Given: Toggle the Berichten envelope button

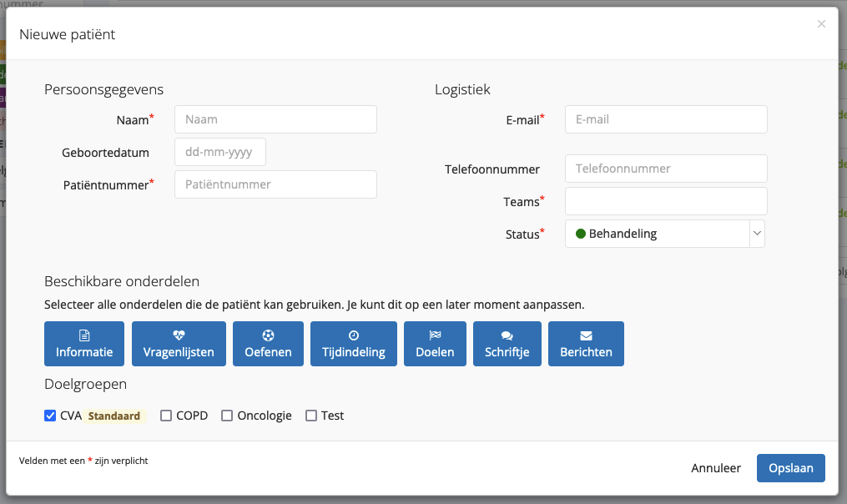Looking at the screenshot, I should [586, 344].
